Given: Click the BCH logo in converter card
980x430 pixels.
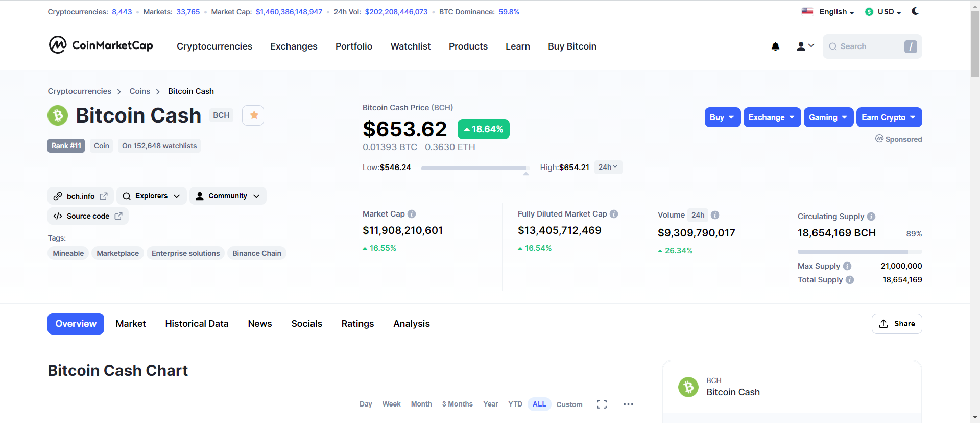Looking at the screenshot, I should coord(688,387).
